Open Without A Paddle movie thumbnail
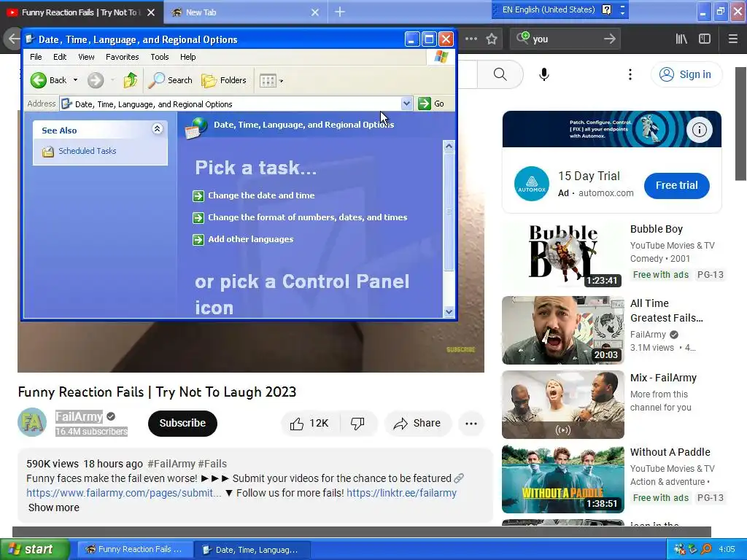Viewport: 747px width, 560px height. click(x=562, y=479)
